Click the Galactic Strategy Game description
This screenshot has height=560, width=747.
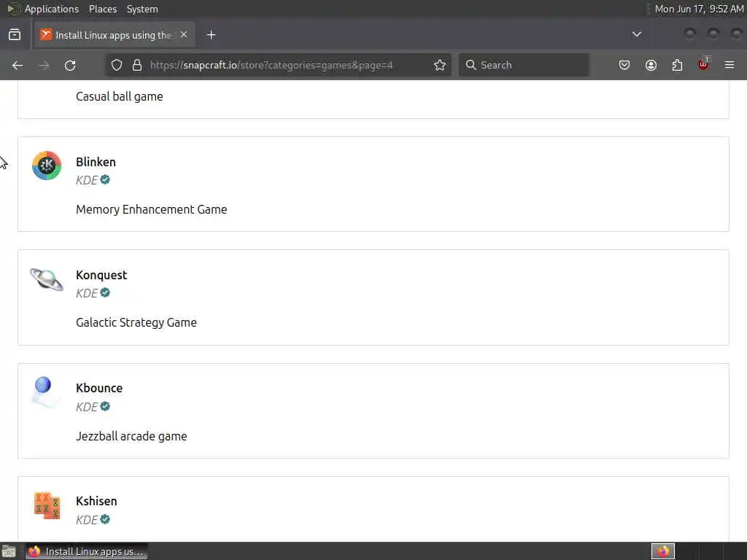(x=136, y=322)
